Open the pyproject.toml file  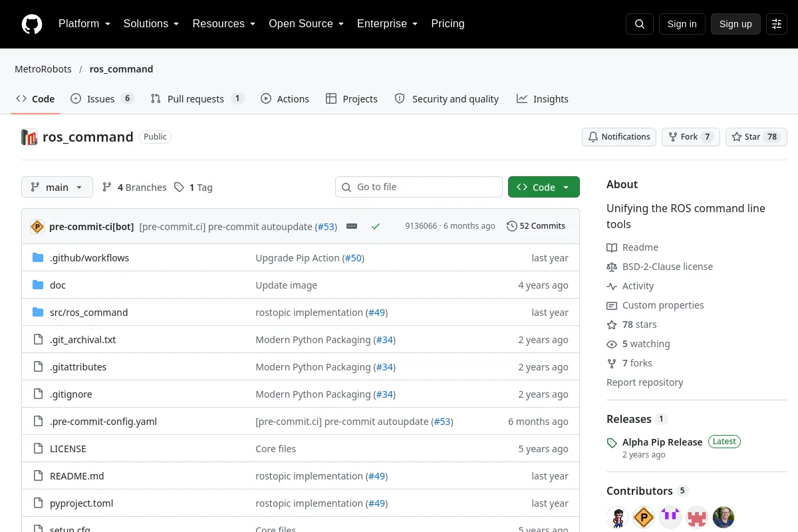(81, 503)
